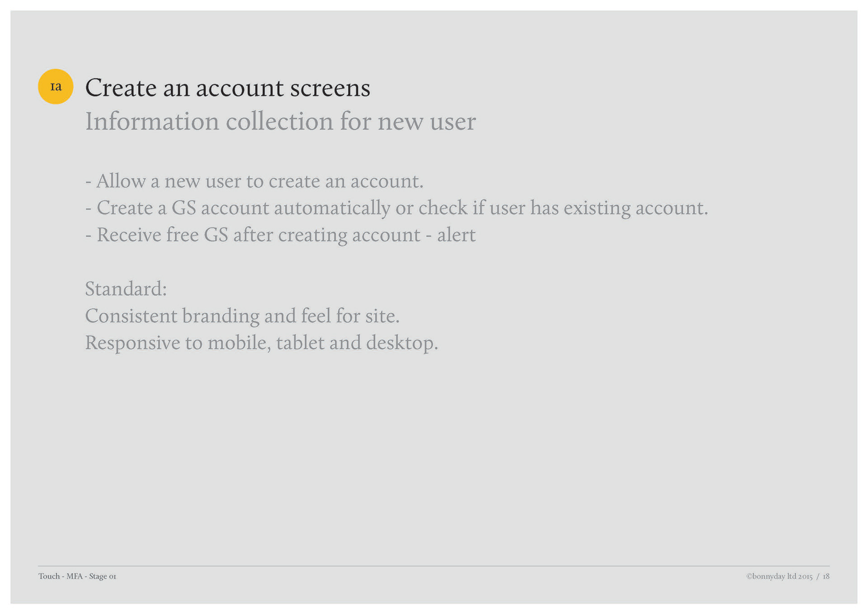Viewport: 868px width, 614px height.
Task: Click the yellow 1a circle badge
Action: 56,86
